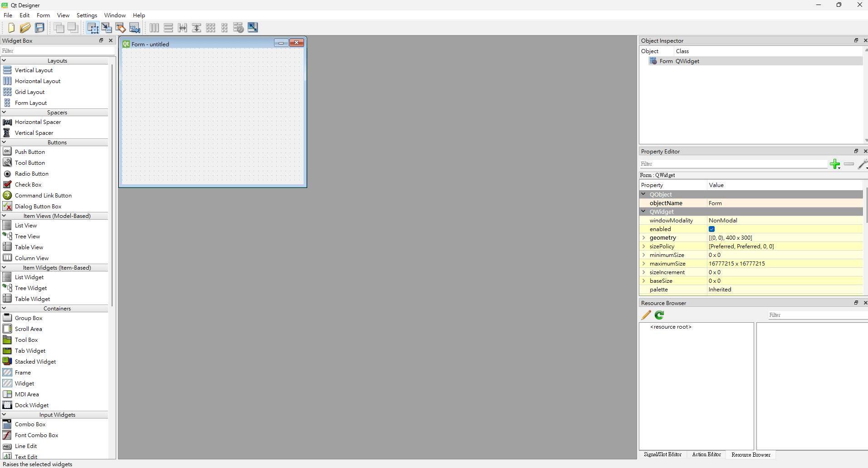The width and height of the screenshot is (868, 468).
Task: Collapse the Spacers category
Action: [x=4, y=112]
